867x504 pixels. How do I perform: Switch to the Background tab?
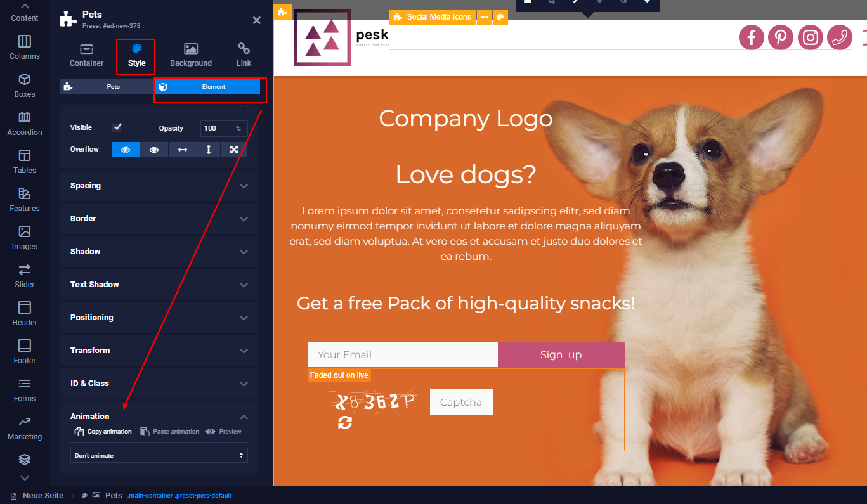(191, 55)
